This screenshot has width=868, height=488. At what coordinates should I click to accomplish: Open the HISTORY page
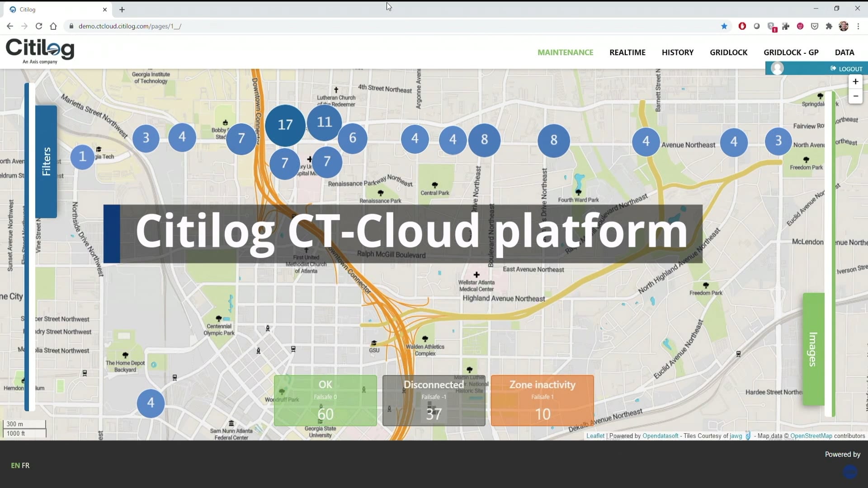[677, 52]
